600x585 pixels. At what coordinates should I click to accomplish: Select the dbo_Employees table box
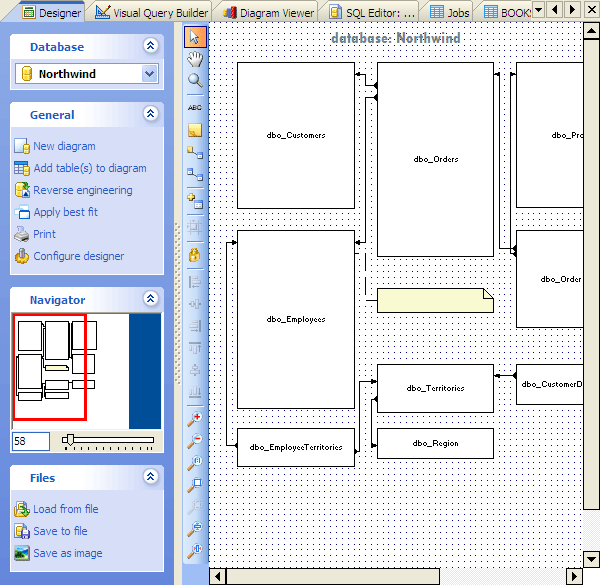click(x=296, y=319)
